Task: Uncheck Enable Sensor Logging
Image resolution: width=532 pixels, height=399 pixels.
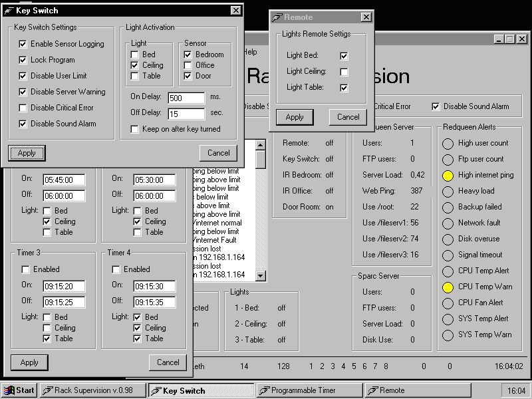Action: click(x=23, y=44)
